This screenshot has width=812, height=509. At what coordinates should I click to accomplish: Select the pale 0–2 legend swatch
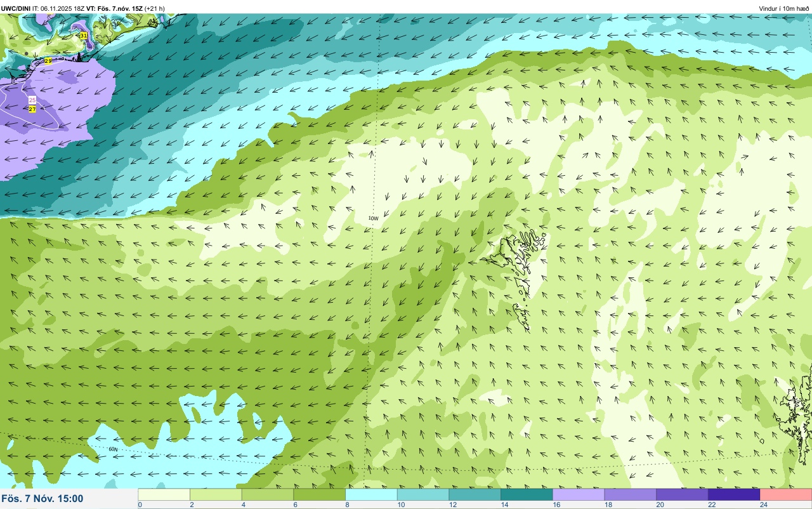pyautogui.click(x=164, y=494)
